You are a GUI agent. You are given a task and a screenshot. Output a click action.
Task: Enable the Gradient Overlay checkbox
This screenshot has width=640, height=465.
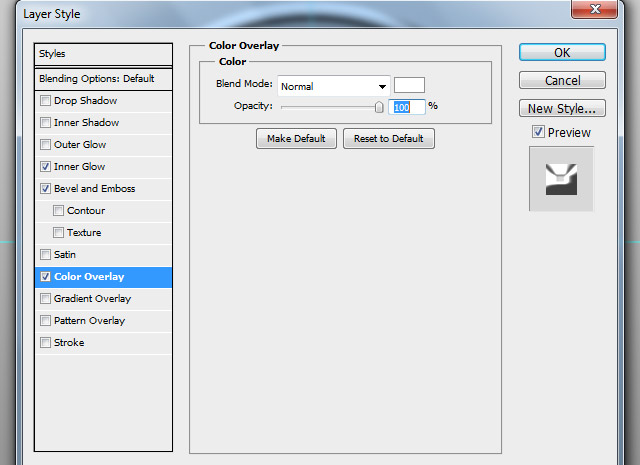pyautogui.click(x=45, y=299)
